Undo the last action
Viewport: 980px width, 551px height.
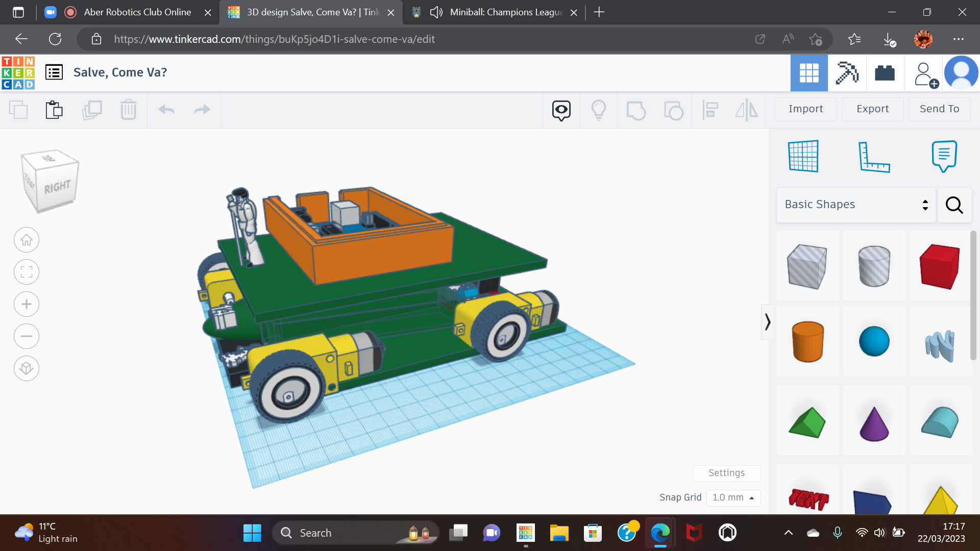166,110
